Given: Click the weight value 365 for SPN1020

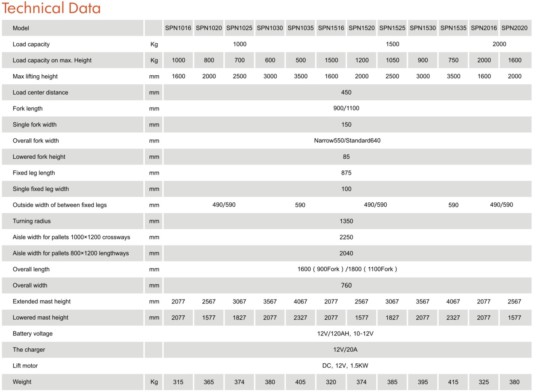Looking at the screenshot, I should [209, 382].
